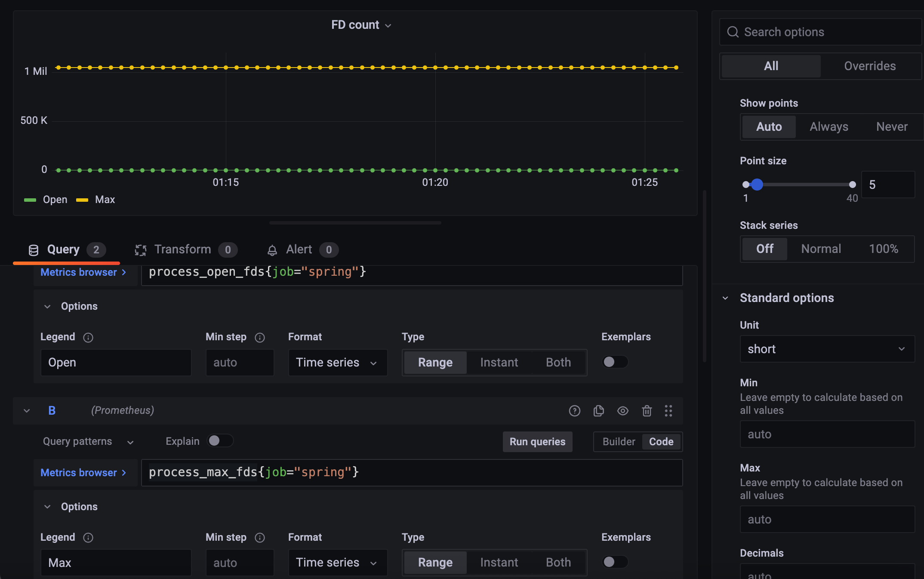Open the Unit dropdown showing short
The width and height of the screenshot is (924, 579).
point(827,349)
